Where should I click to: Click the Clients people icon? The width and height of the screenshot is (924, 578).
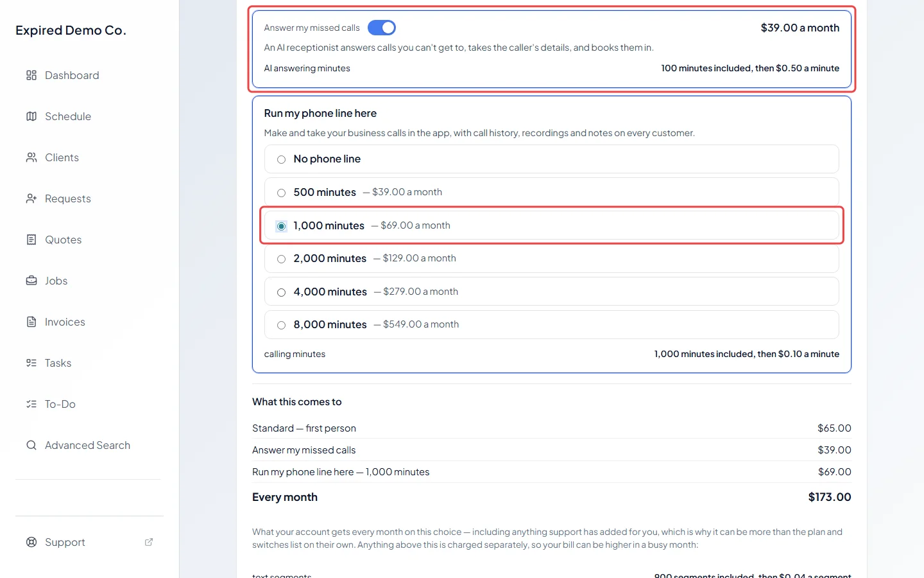[x=31, y=157]
